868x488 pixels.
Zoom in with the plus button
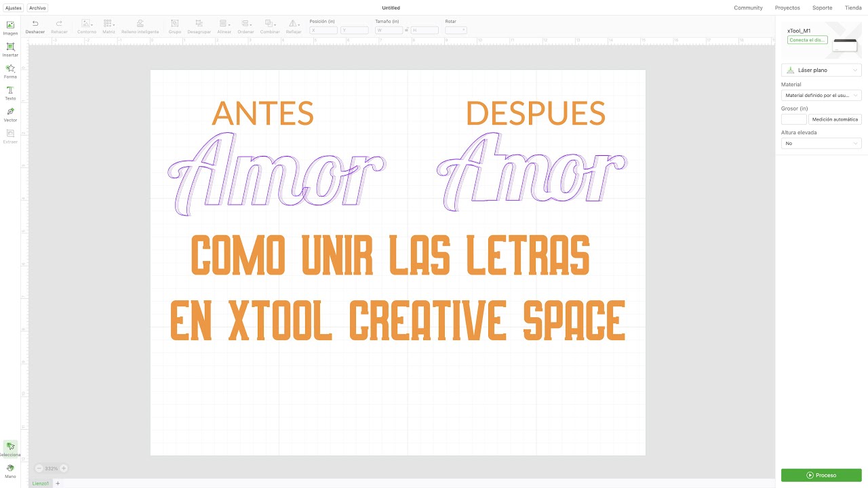point(64,468)
